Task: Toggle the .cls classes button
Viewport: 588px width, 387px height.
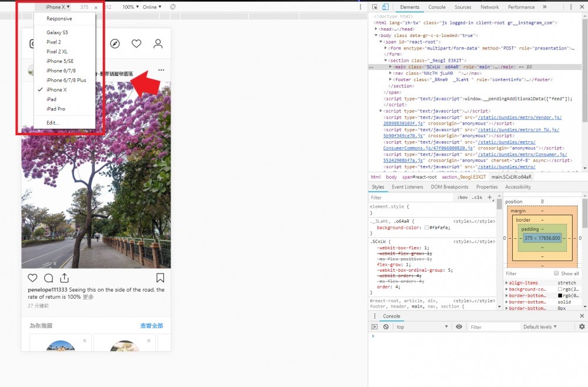Action: click(477, 197)
